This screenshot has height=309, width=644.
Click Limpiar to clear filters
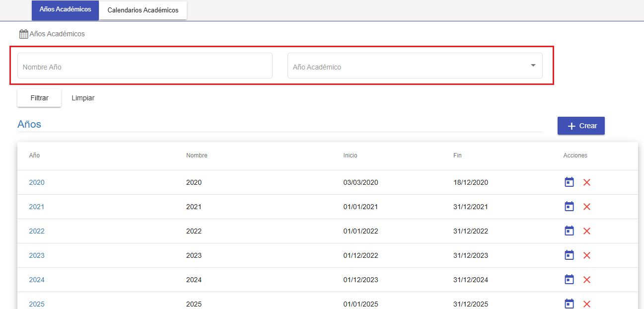[83, 98]
